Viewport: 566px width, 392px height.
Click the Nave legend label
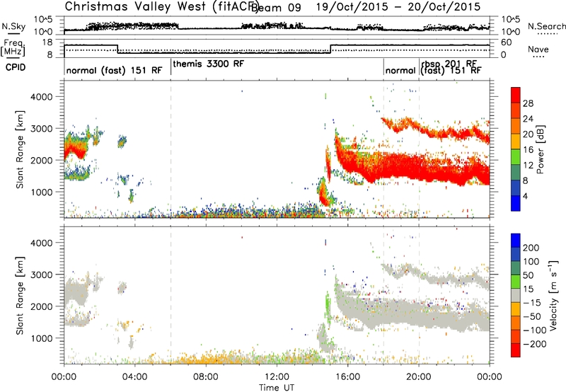click(x=538, y=49)
